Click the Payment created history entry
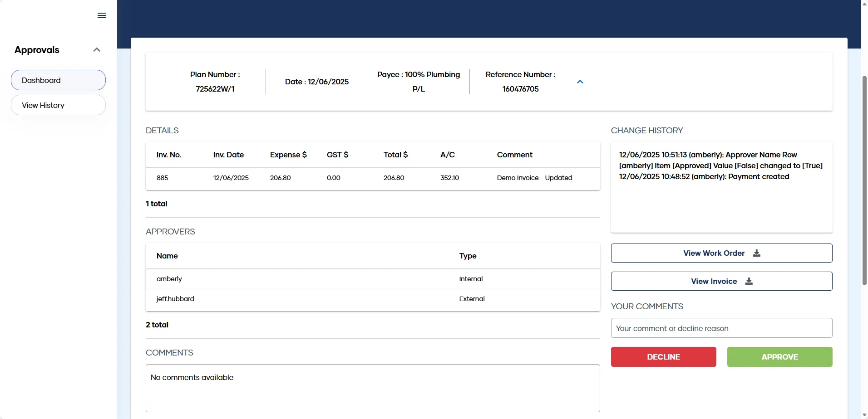The image size is (868, 419). 704,176
